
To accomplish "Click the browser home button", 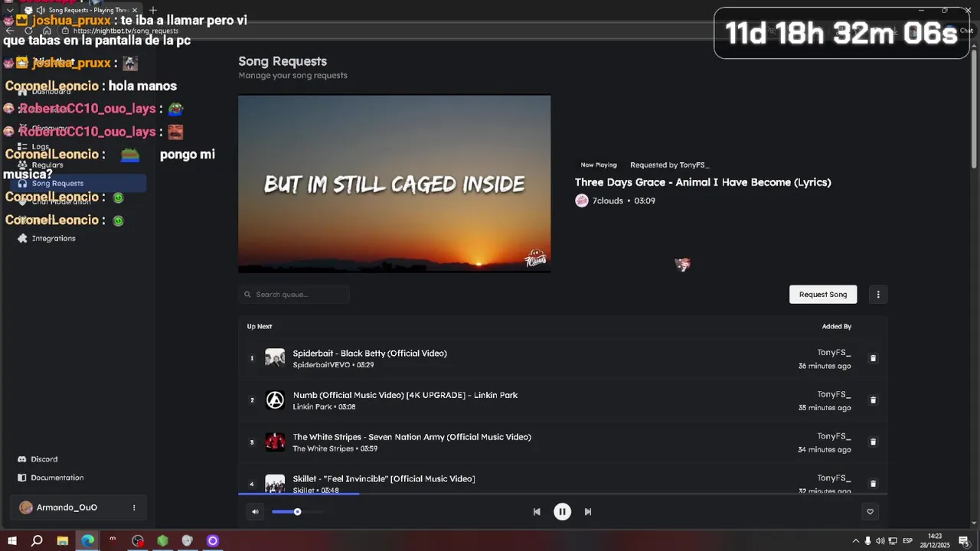I will pos(47,31).
